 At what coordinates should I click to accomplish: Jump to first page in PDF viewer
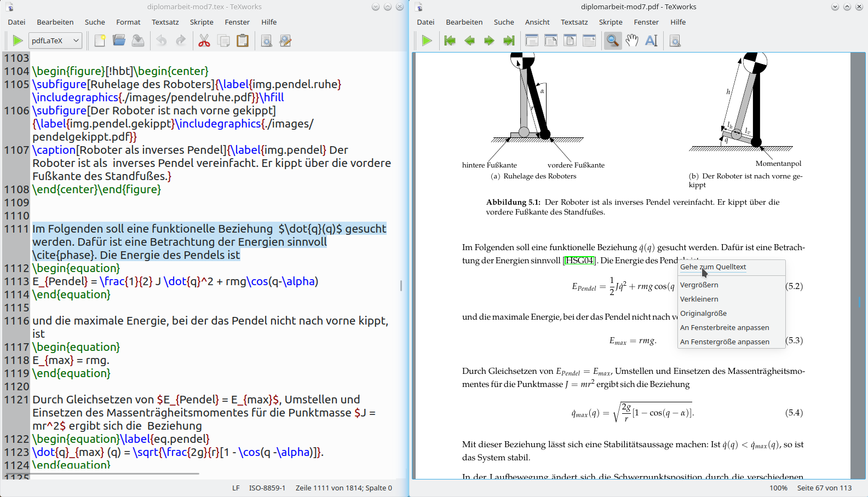coord(450,41)
